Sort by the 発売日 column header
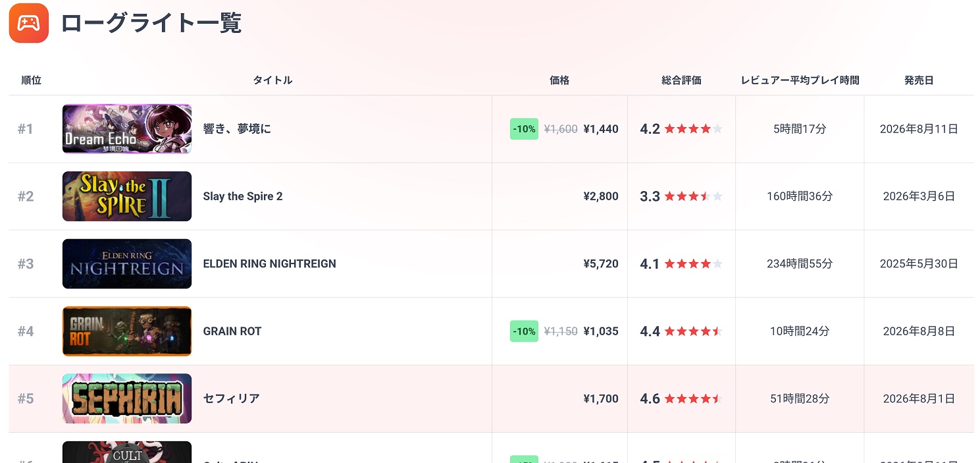Viewport: 980px width, 463px height. [919, 80]
